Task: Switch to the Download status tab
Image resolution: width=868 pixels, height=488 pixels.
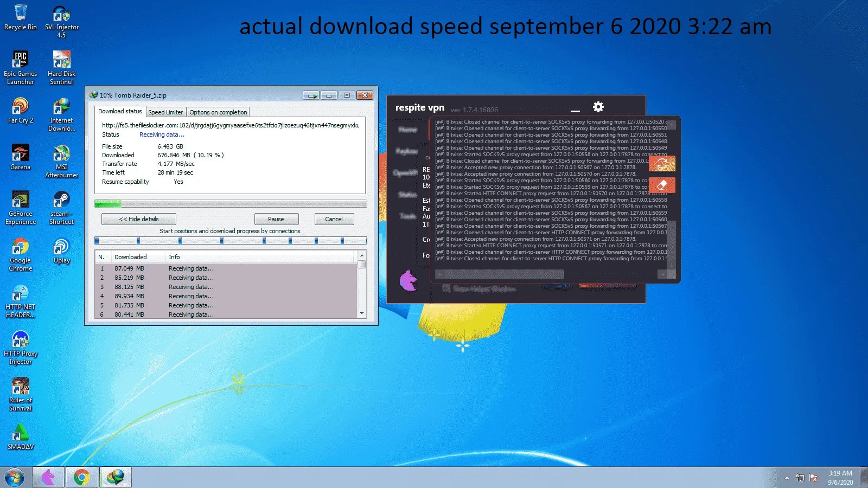Action: pos(120,111)
